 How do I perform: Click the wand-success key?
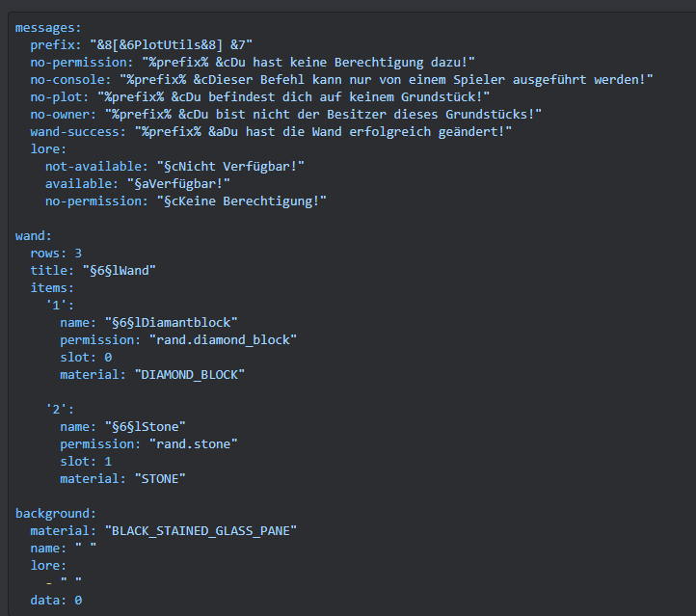[x=79, y=131]
